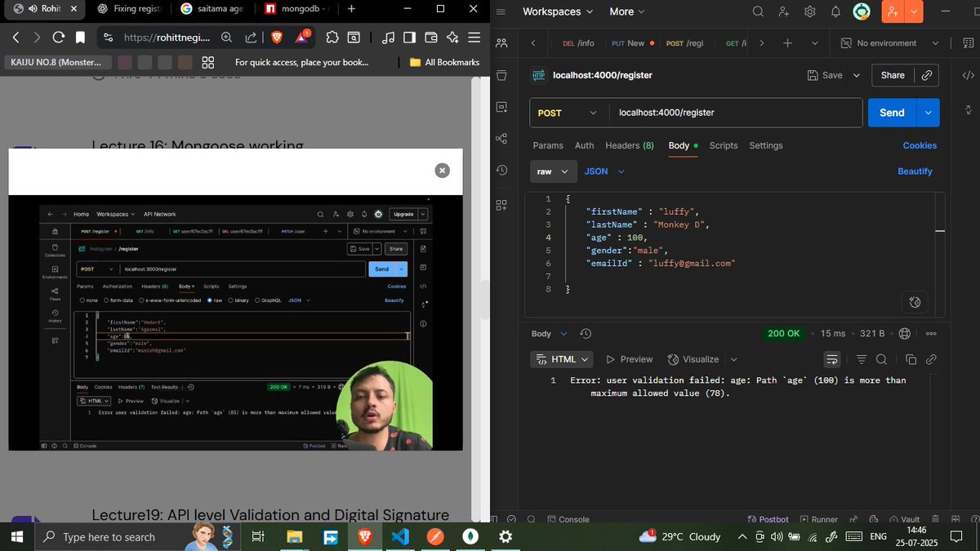Open the raw body type dropdown
Screen dimensions: 980x551
coord(552,171)
